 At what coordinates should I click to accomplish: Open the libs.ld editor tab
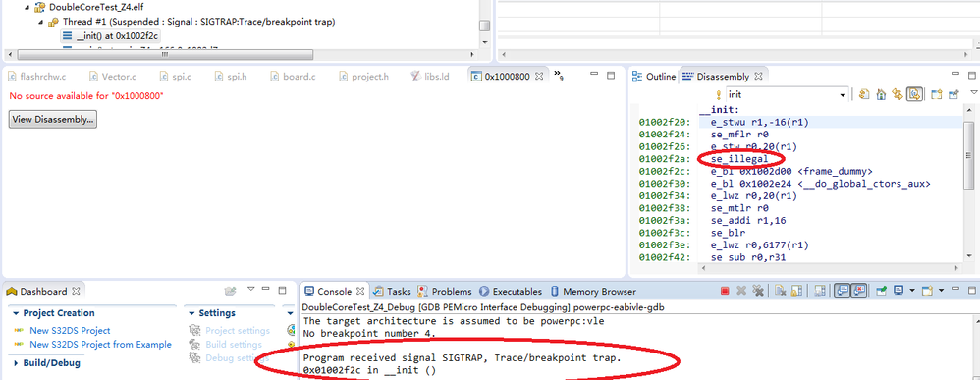pyautogui.click(x=431, y=77)
